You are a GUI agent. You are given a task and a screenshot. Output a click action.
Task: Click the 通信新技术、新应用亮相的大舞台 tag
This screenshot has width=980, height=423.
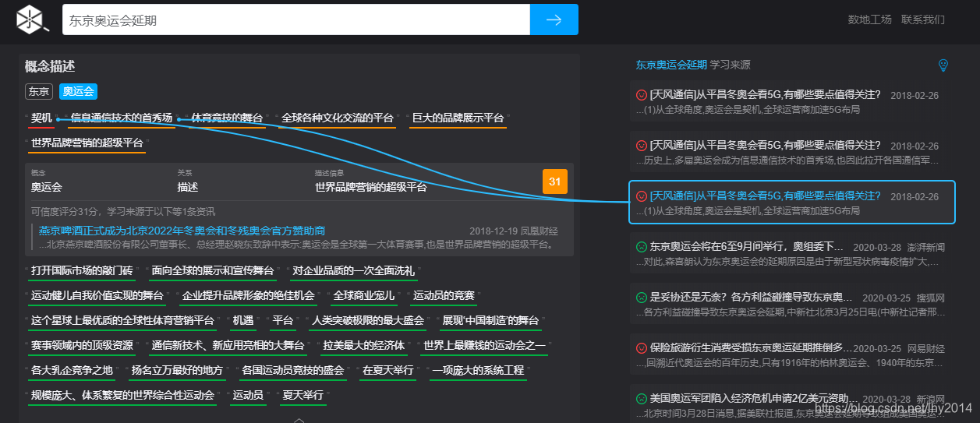click(x=228, y=346)
